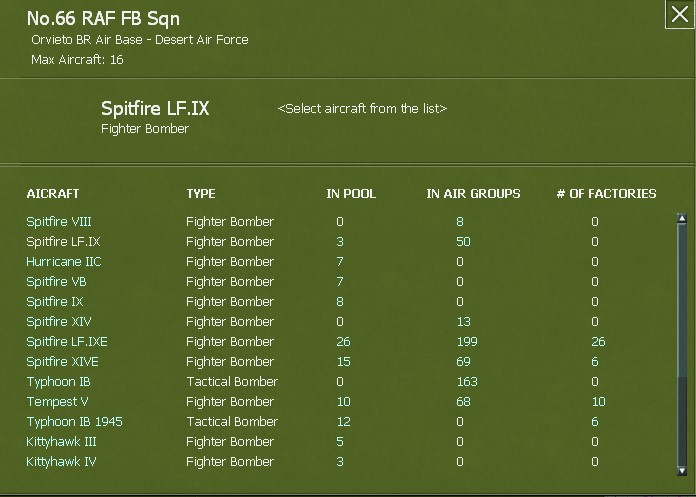Image resolution: width=696 pixels, height=497 pixels.
Task: Pick Spitfire XIVE from the list
Action: tap(62, 362)
